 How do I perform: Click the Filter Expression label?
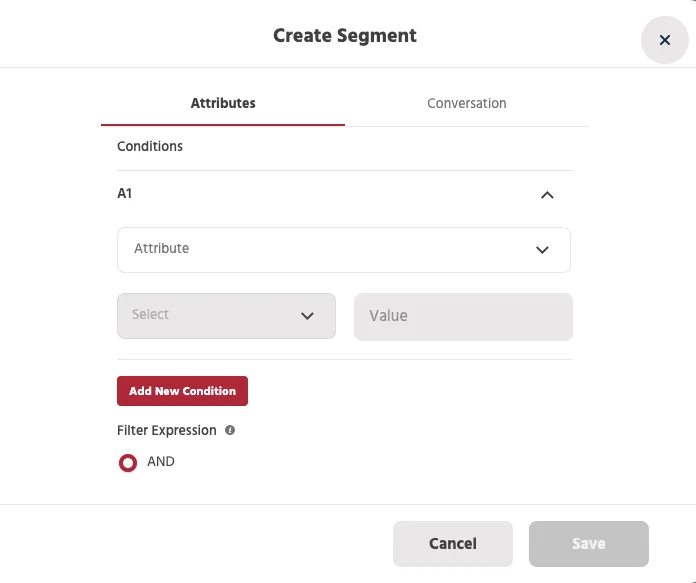[166, 430]
